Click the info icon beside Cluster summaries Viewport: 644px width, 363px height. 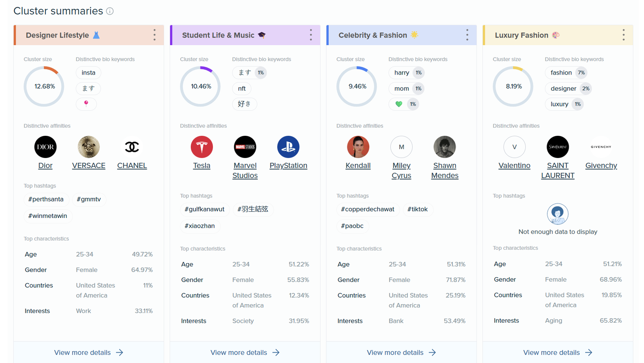coord(109,11)
